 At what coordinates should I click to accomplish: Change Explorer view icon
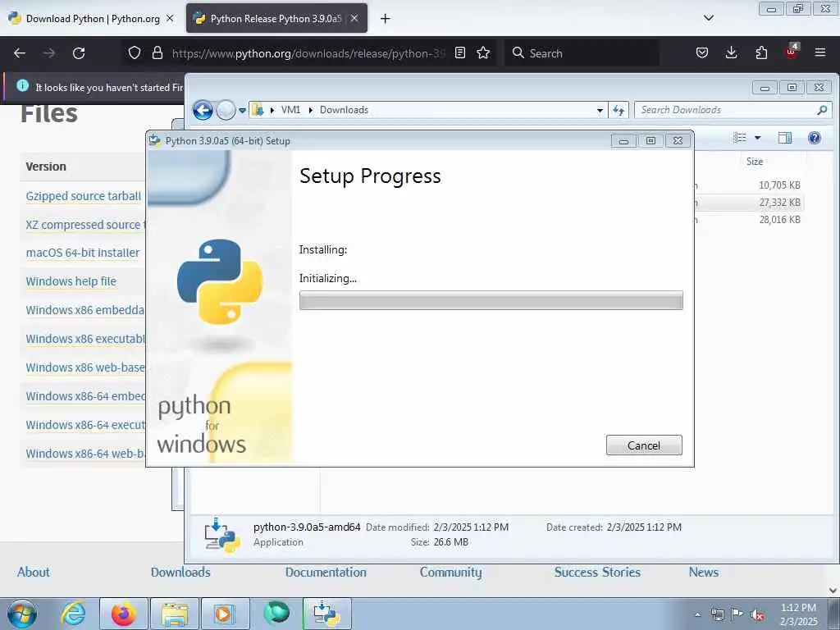click(740, 138)
